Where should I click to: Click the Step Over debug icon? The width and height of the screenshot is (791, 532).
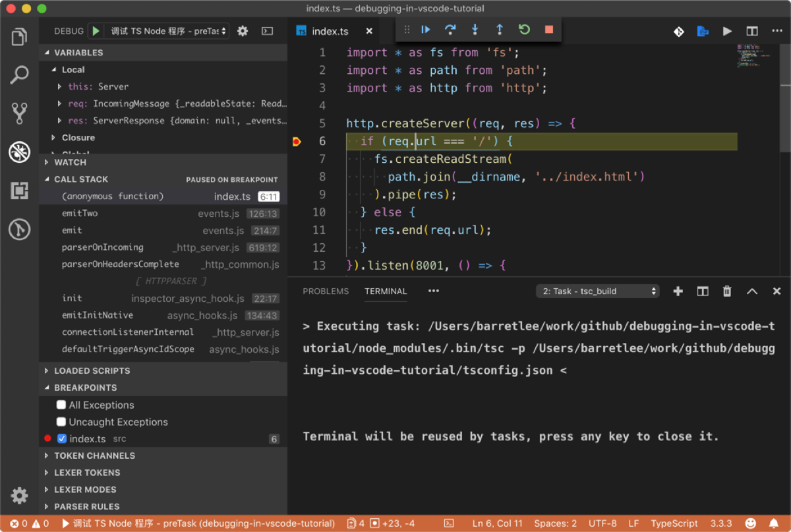[450, 30]
